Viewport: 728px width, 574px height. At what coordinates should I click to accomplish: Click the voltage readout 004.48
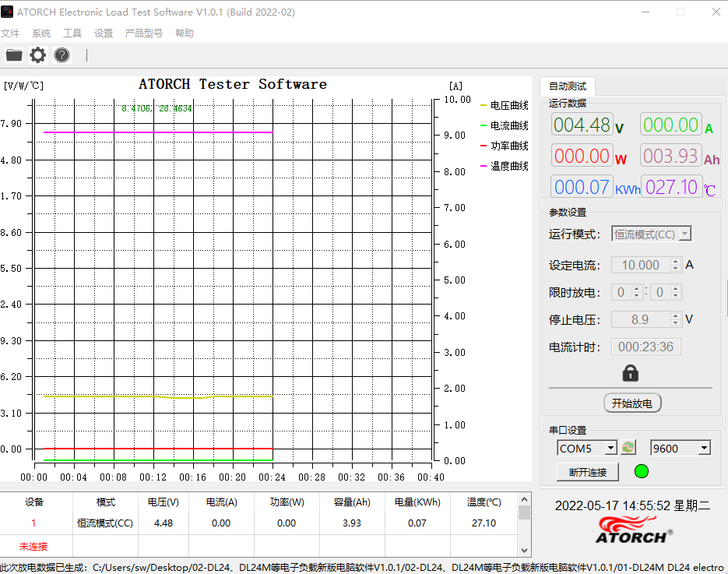tap(582, 125)
